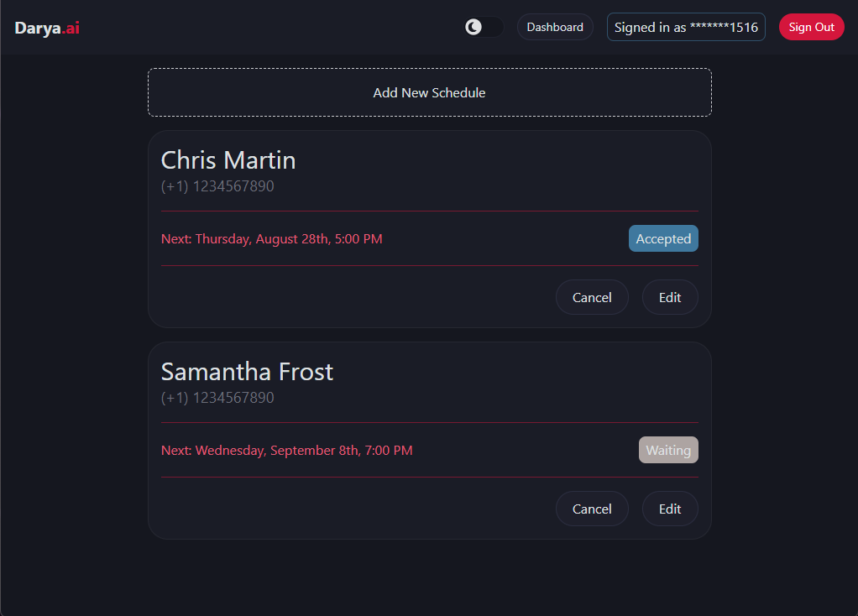
Task: Click the phone number under Chris Martin
Action: (x=217, y=186)
